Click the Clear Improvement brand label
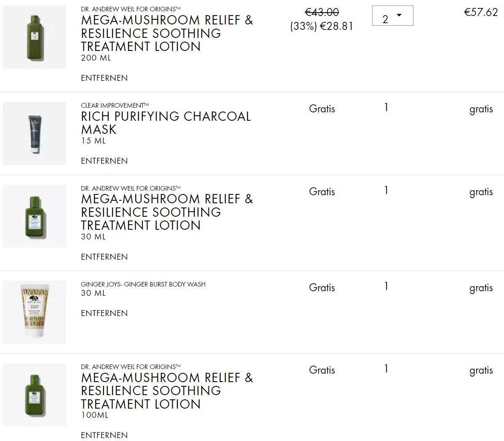This screenshot has width=504, height=441. (x=115, y=105)
